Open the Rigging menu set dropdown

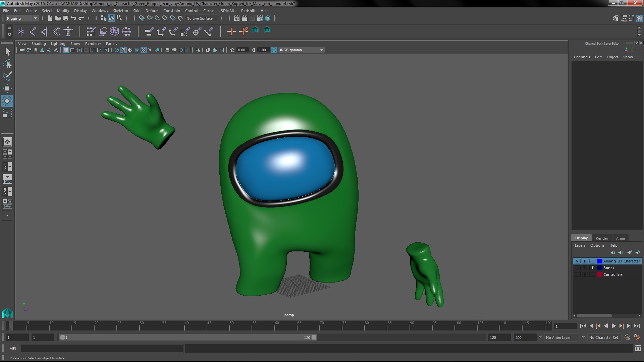click(x=22, y=18)
